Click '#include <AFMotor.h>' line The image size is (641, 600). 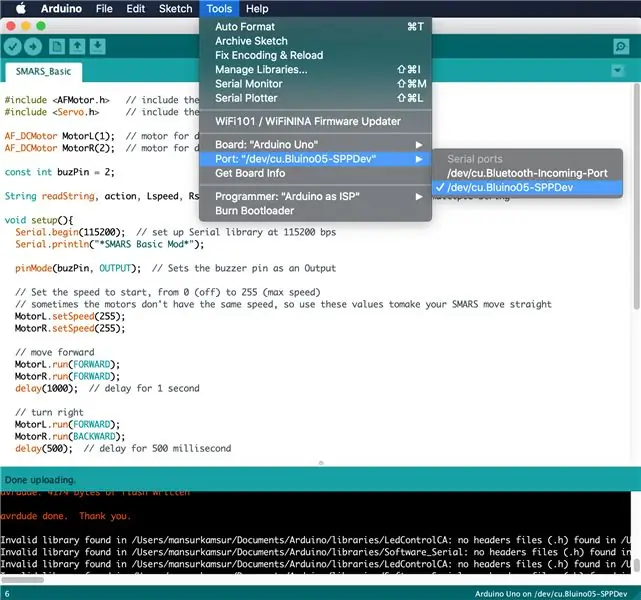pos(57,100)
